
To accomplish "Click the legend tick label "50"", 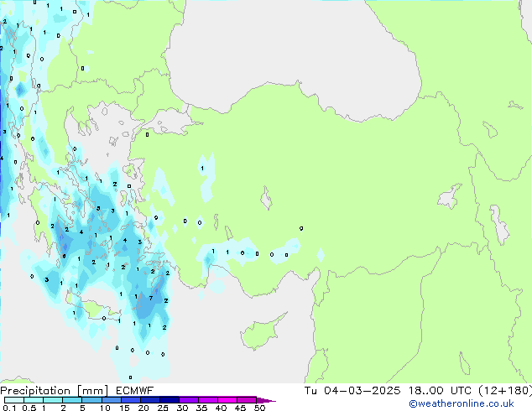I will pos(259,408).
